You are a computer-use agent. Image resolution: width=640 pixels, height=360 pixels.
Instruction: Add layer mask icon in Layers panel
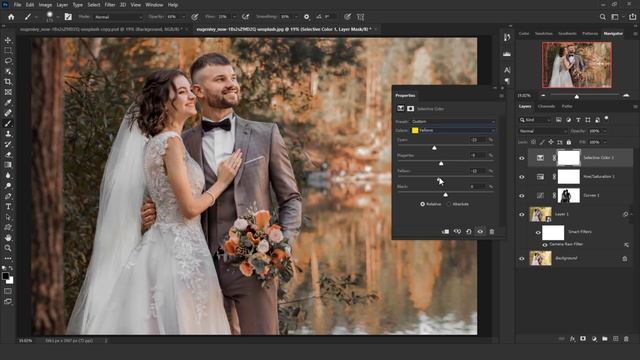click(x=583, y=339)
